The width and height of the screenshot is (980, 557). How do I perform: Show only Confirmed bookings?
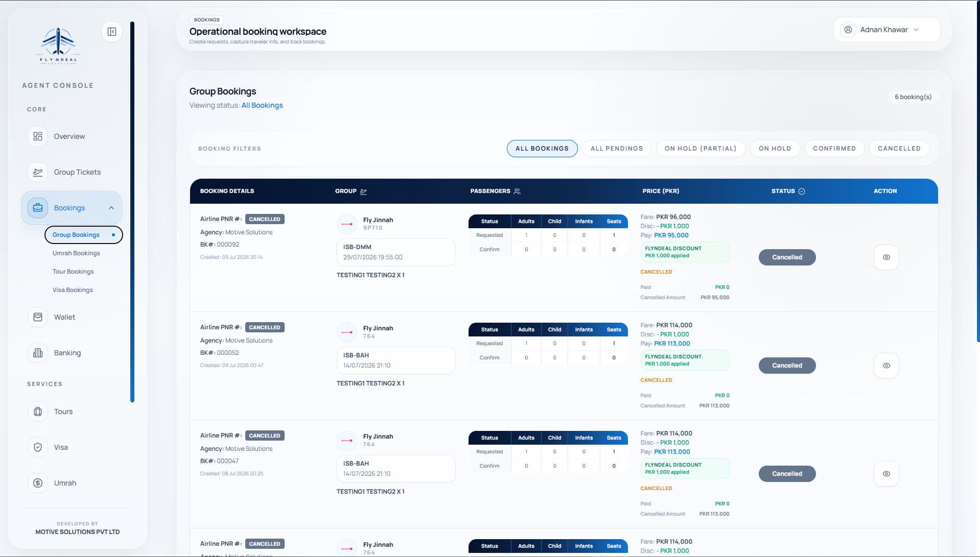[834, 149]
